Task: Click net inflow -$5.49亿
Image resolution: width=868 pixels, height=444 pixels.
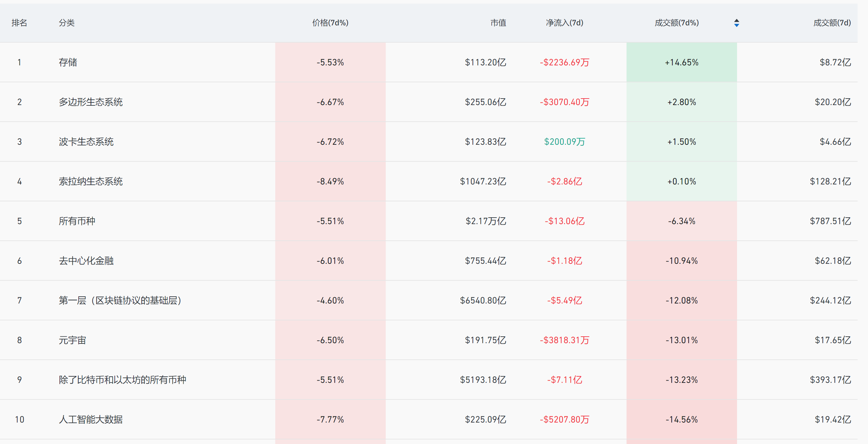Action: (565, 300)
